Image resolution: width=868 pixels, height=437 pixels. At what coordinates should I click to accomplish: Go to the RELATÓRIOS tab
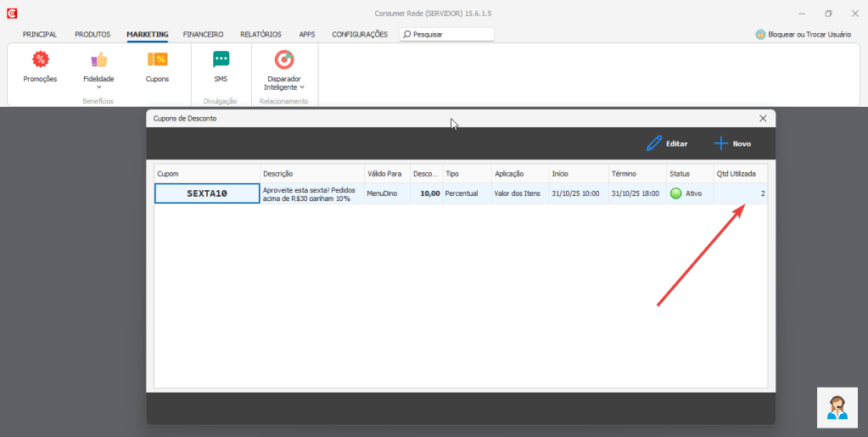260,35
